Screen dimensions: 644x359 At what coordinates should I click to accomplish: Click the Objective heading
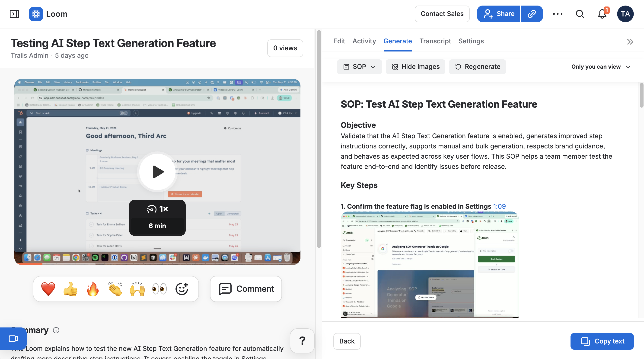point(358,125)
